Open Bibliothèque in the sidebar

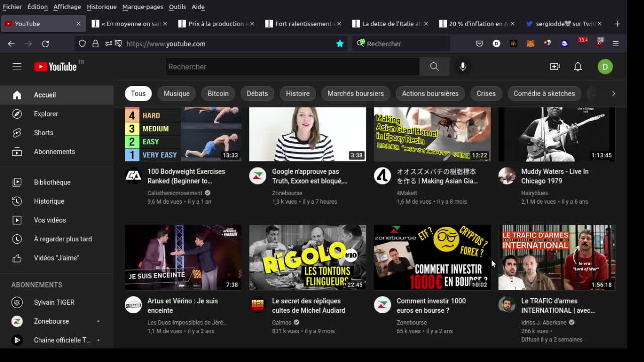(x=57, y=182)
